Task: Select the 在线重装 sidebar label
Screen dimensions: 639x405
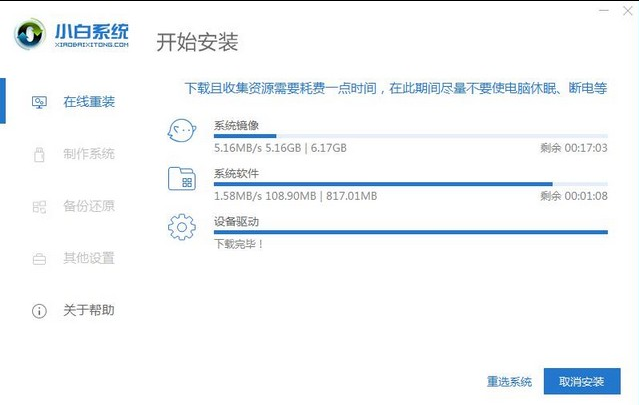Action: (89, 102)
